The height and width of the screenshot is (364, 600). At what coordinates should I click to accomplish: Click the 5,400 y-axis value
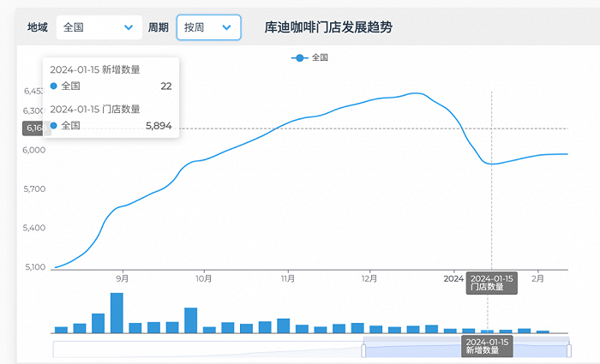point(34,229)
